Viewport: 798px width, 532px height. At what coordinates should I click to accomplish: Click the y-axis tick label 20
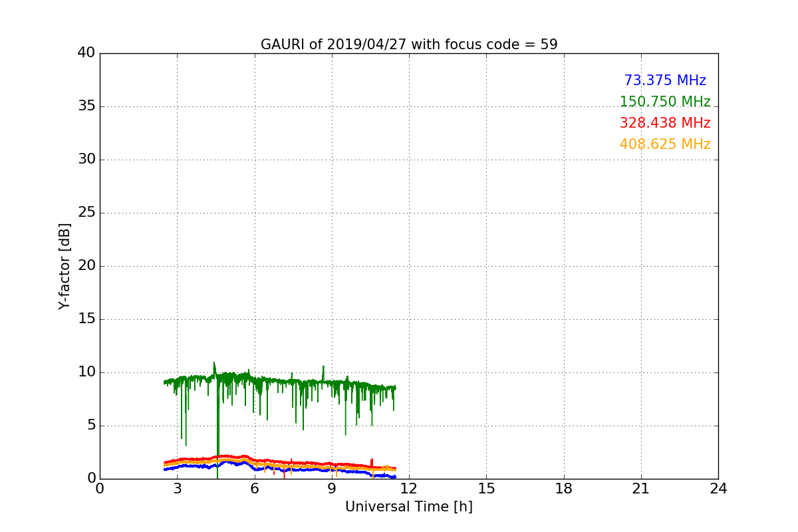[x=86, y=266]
